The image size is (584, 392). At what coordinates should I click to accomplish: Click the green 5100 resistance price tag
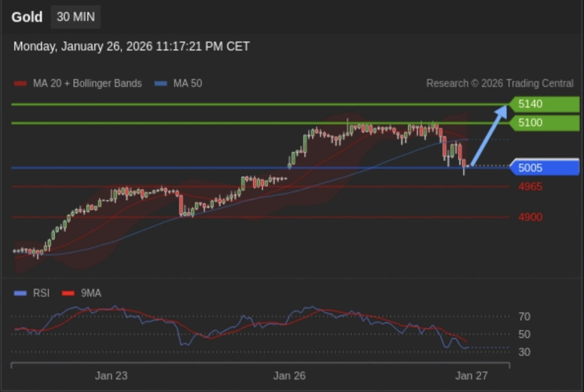pos(543,123)
